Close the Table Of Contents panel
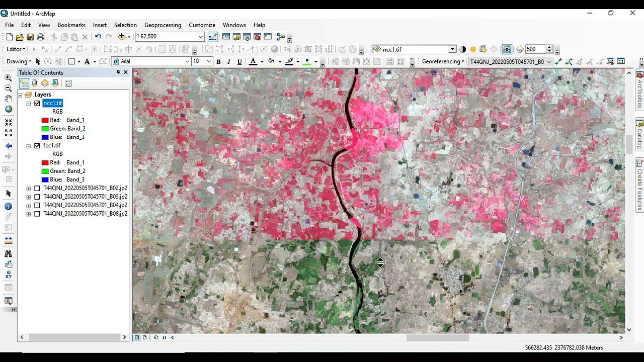644x362 pixels. 126,72
